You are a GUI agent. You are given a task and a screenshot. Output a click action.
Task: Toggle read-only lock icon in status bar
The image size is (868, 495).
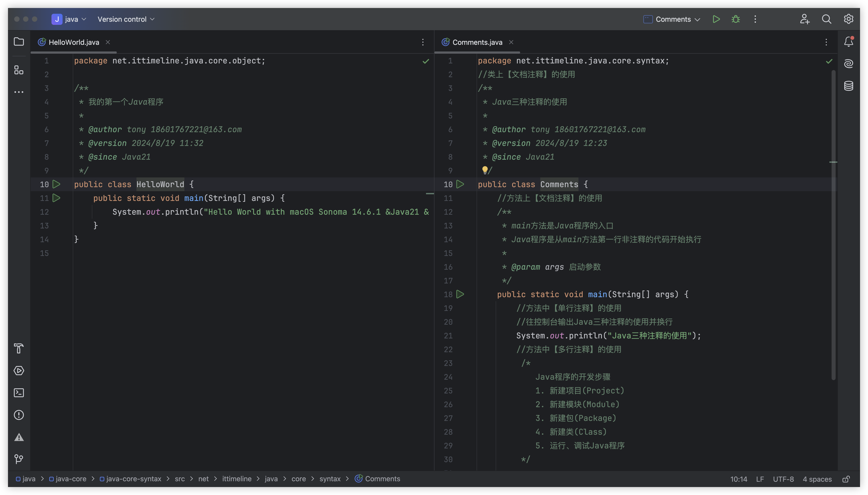[846, 479]
